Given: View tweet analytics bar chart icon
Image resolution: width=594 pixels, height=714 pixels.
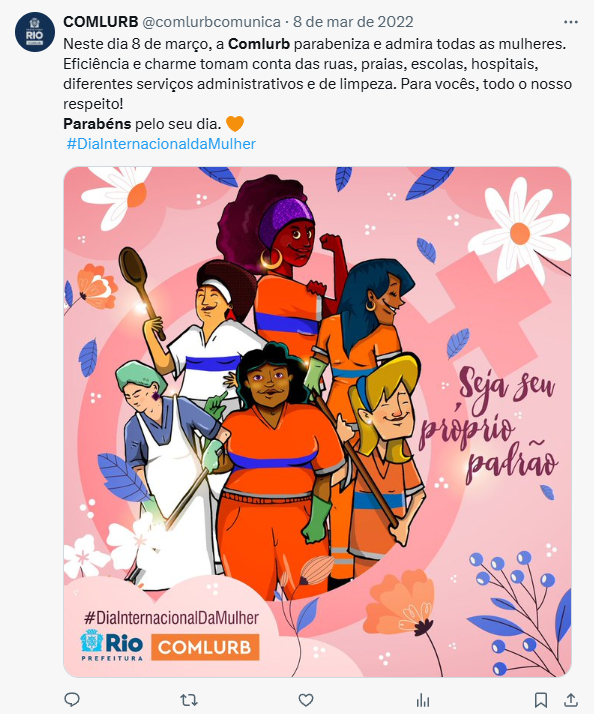Looking at the screenshot, I should coord(423,700).
